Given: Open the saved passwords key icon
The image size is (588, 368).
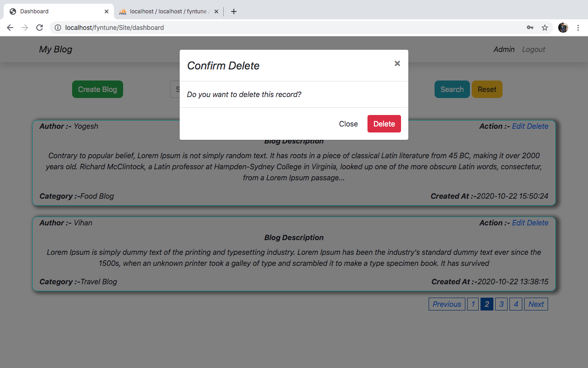Looking at the screenshot, I should tap(530, 28).
